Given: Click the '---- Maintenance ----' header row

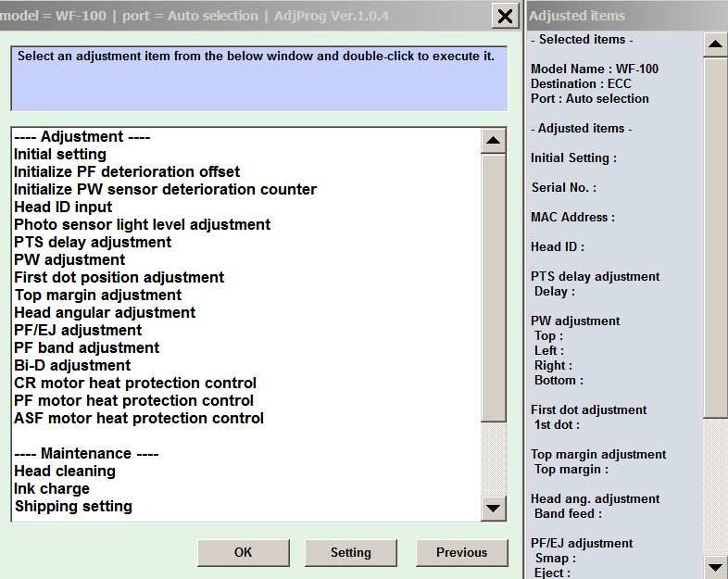Looking at the screenshot, I should 86,454.
